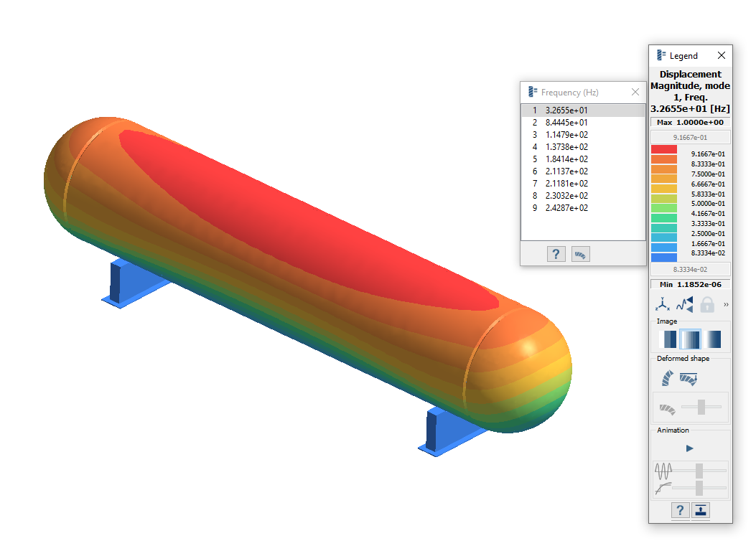
Task: Click the coordinate system axes icon
Action: (661, 305)
